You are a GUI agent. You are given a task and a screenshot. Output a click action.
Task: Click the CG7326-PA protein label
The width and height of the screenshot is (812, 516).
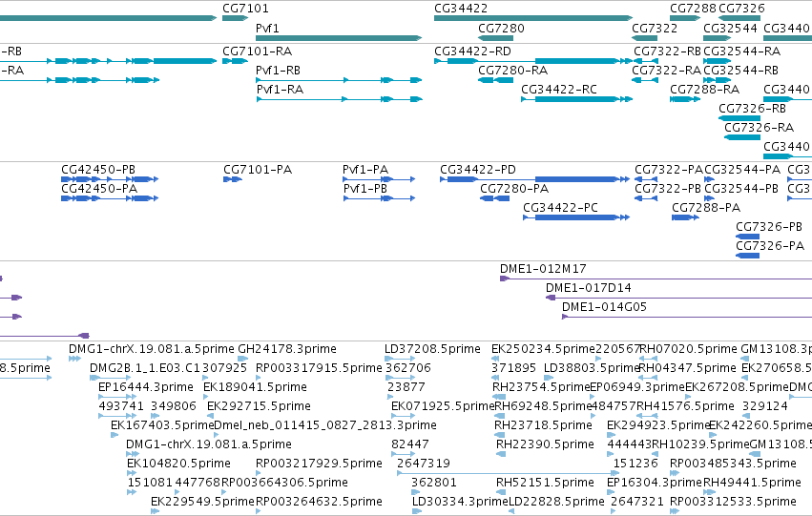coord(770,246)
